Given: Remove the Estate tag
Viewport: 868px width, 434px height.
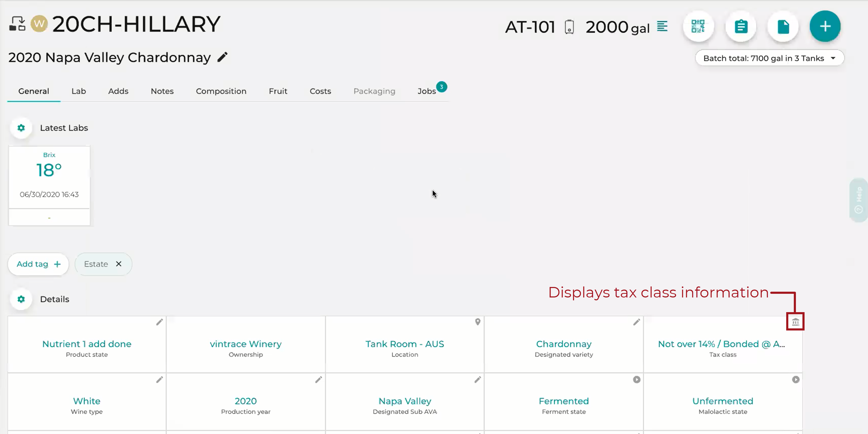Looking at the screenshot, I should pyautogui.click(x=118, y=264).
